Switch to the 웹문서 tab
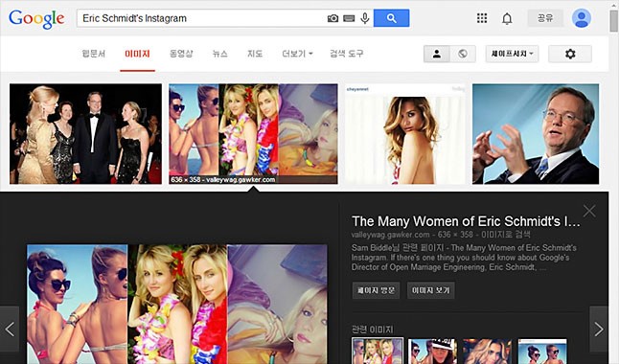Screen dimensions: 619x364 click(x=94, y=54)
